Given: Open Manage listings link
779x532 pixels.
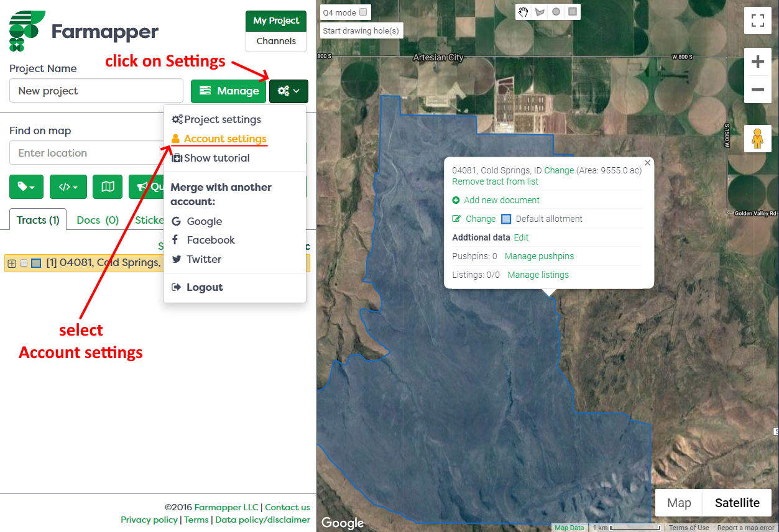Looking at the screenshot, I should pos(538,275).
